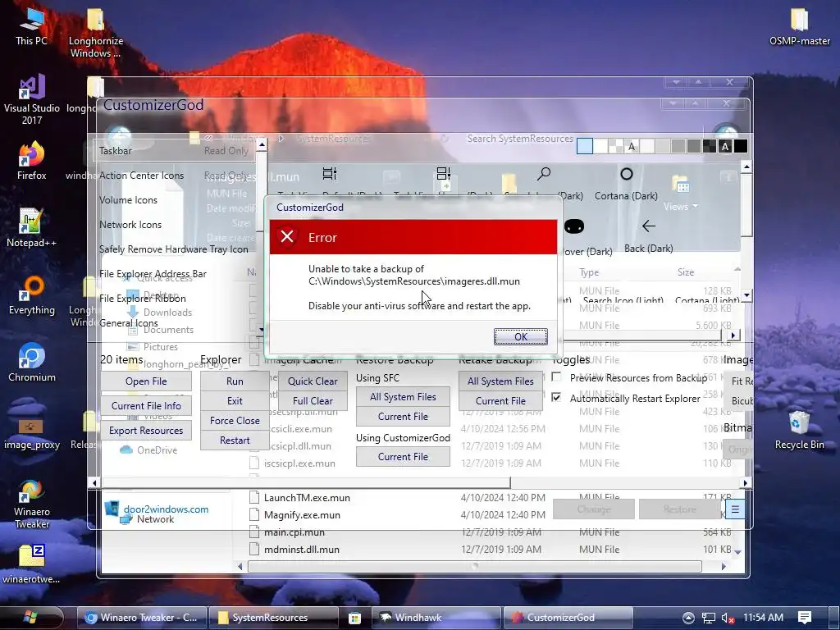Click Export Resources button
The height and width of the screenshot is (630, 840).
pyautogui.click(x=146, y=430)
